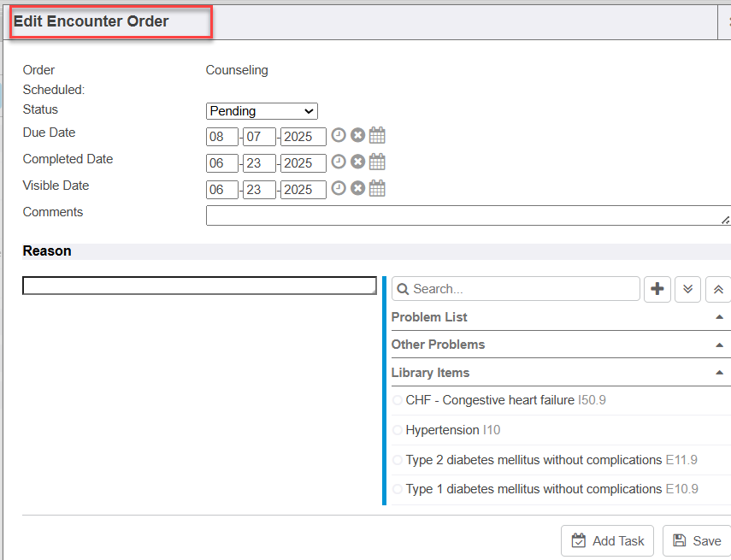Collapse all sections with double-up chevron
Viewport: 731px width, 560px height.
point(718,289)
